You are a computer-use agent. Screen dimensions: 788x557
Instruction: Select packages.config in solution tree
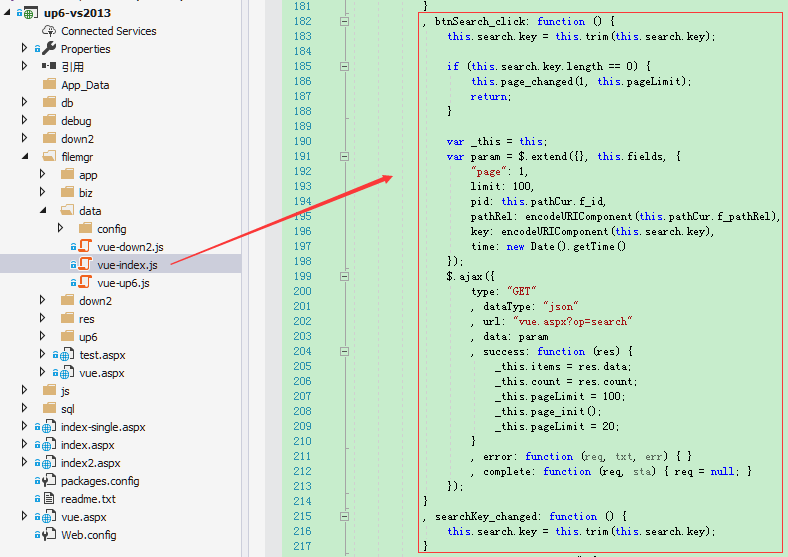[100, 481]
